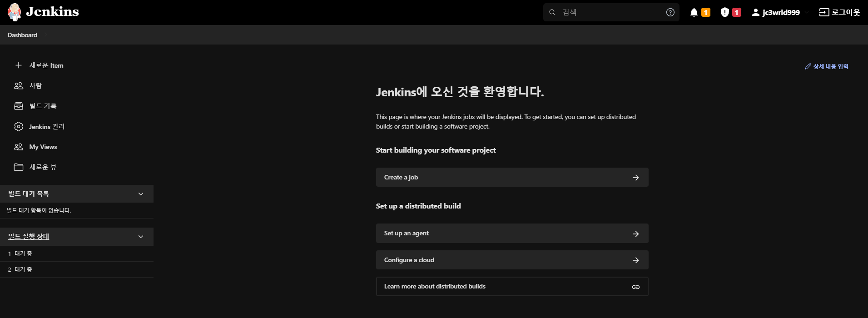Click the My Views people icon

(19, 147)
